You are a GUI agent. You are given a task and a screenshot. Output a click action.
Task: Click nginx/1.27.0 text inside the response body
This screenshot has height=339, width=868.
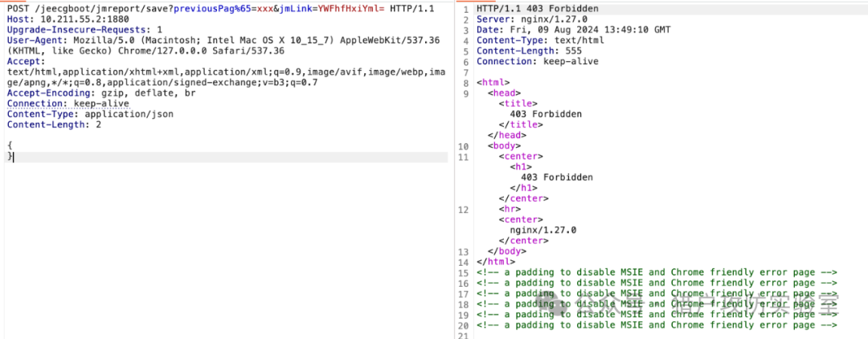coord(542,230)
